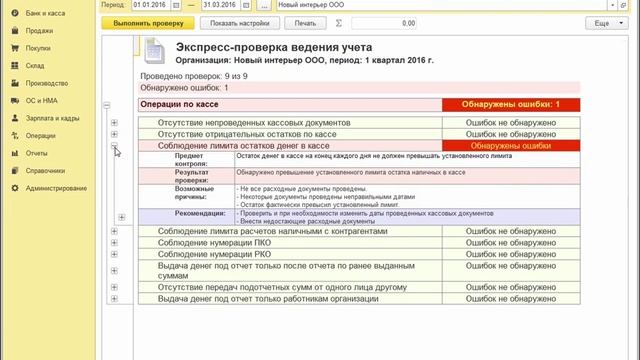Click the Печать button

coord(305,23)
